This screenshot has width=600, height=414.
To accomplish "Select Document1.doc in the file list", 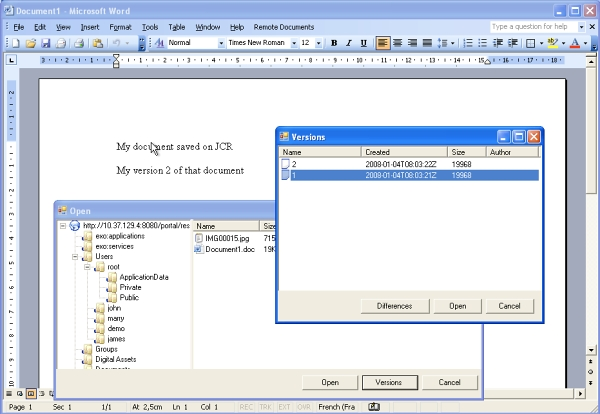I will click(230, 249).
